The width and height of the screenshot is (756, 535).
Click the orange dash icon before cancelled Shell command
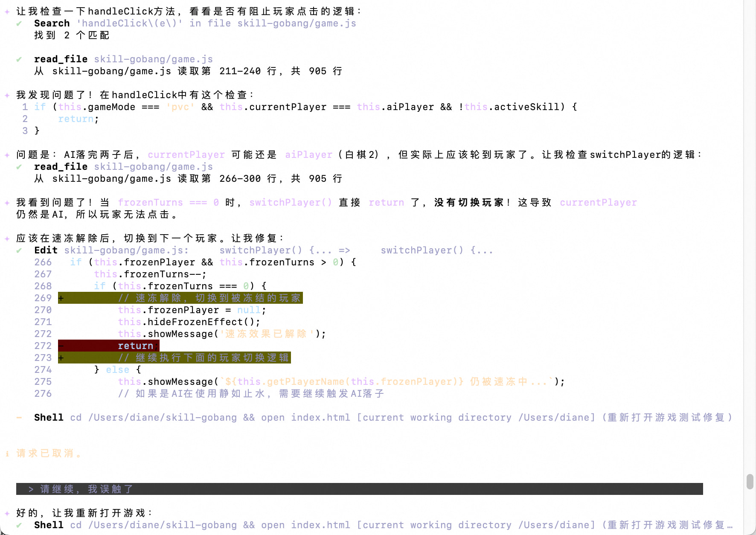[19, 418]
